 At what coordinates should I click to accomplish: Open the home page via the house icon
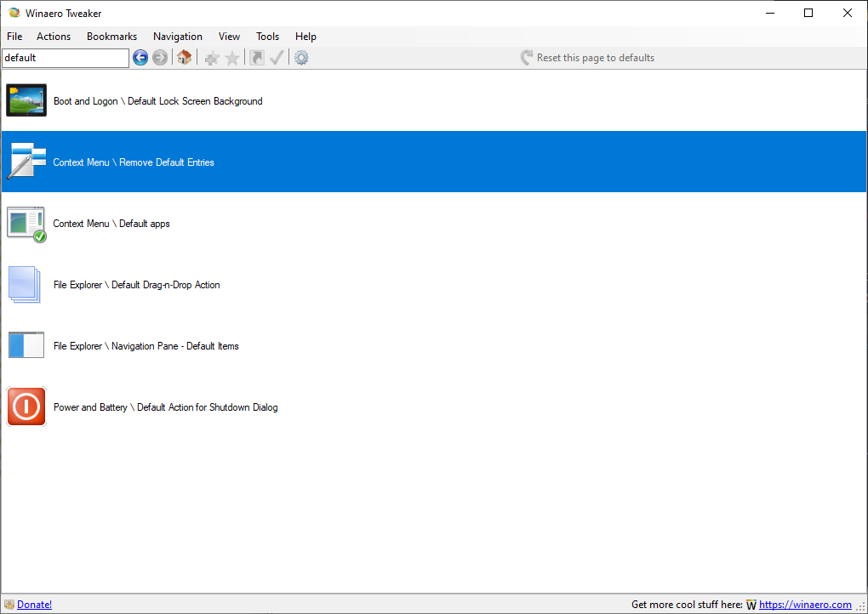point(184,58)
